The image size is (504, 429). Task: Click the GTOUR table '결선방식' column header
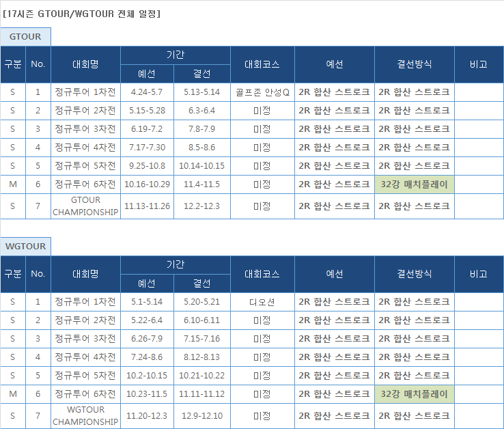click(415, 64)
